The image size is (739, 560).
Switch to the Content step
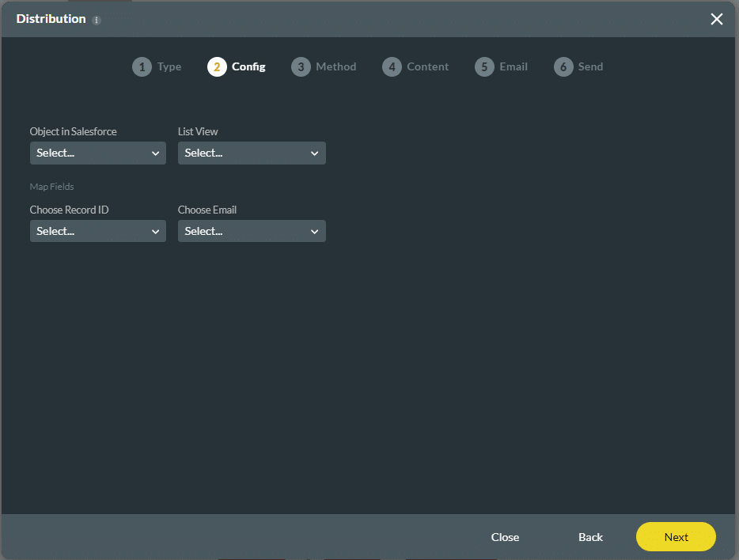(x=392, y=66)
